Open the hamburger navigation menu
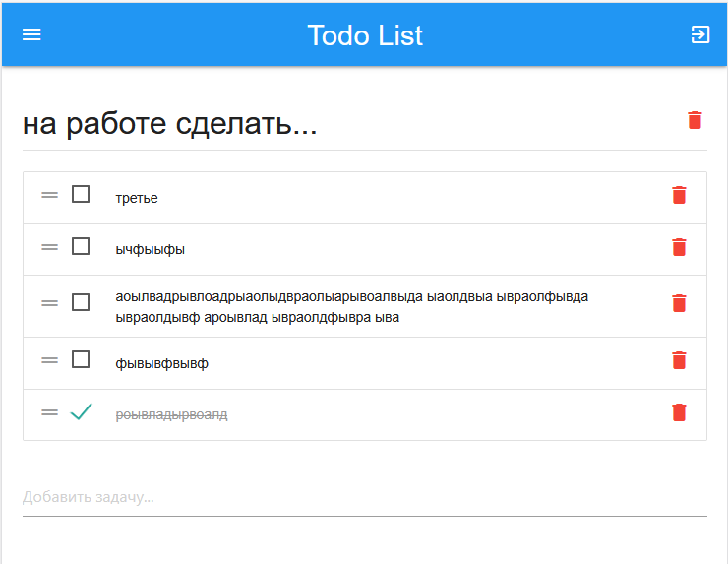 point(31,34)
